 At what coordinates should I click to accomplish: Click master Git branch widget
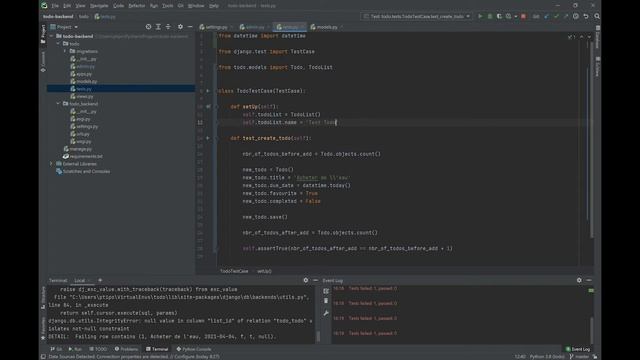579,357
